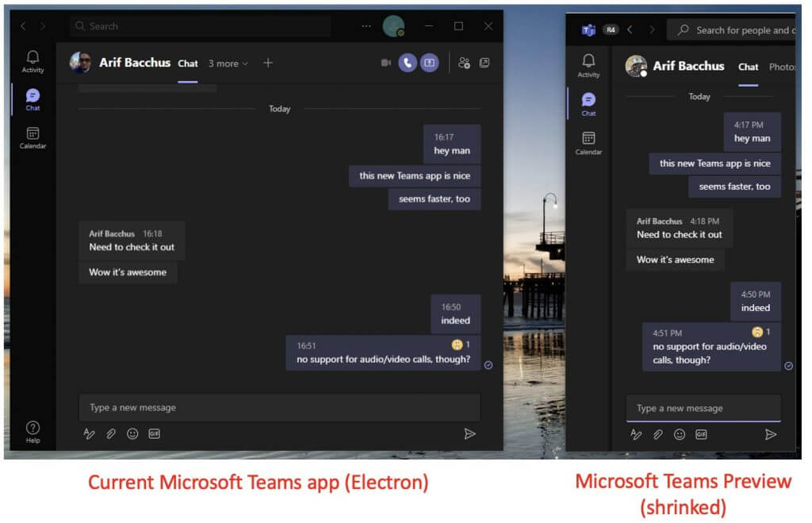Screen dimensions: 812x523
Task: Open Activity in Electron Teams sidebar
Action: pos(33,62)
